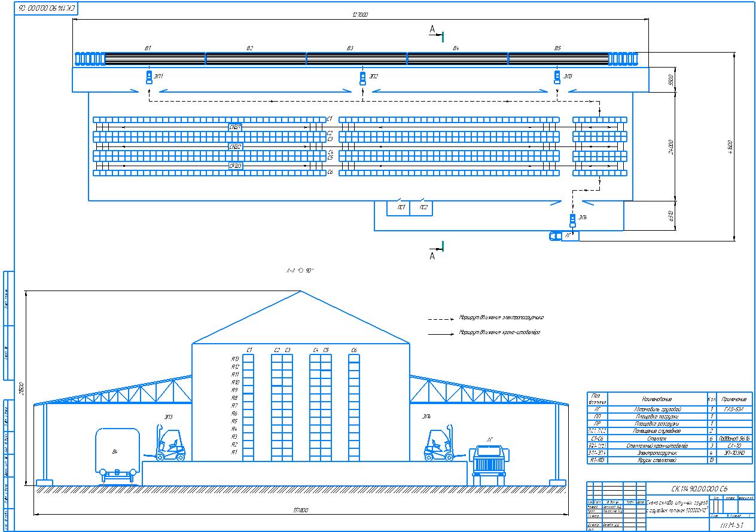
Task: Click the В2 wagon label
Action: tap(250, 48)
